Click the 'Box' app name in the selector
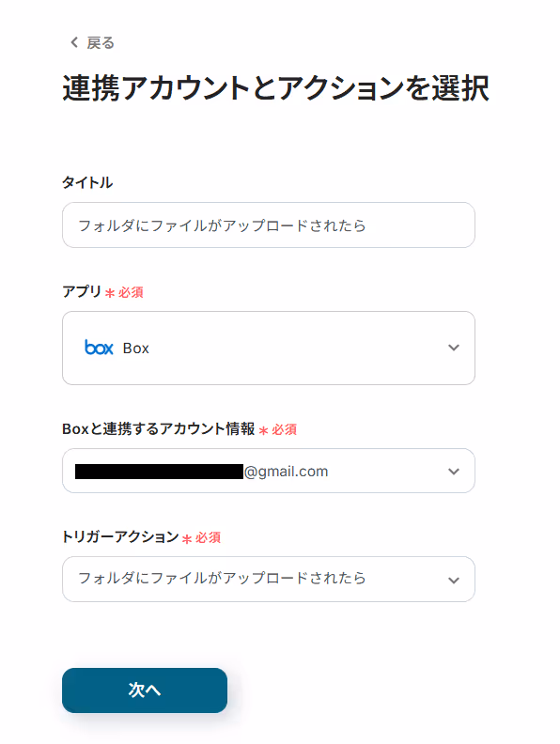560x744 pixels. (135, 349)
